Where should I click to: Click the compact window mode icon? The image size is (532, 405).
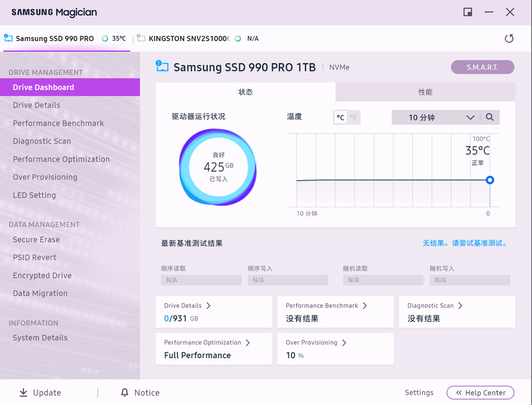467,12
